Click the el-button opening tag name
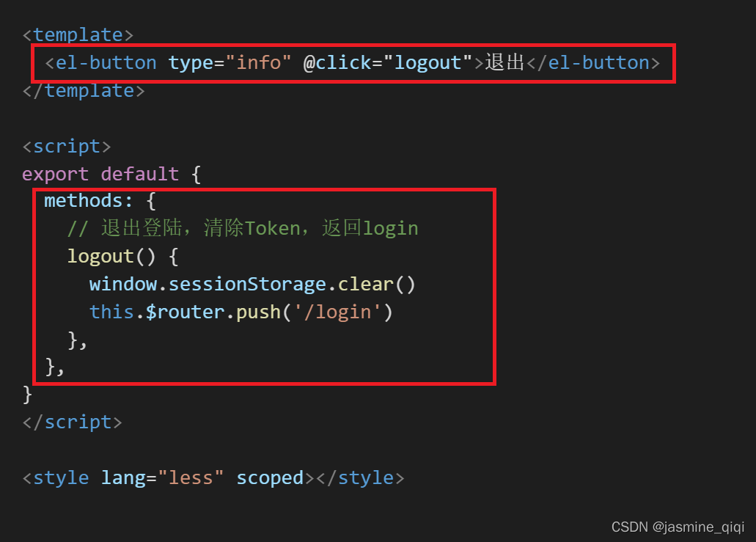The height and width of the screenshot is (542, 756). click(106, 63)
